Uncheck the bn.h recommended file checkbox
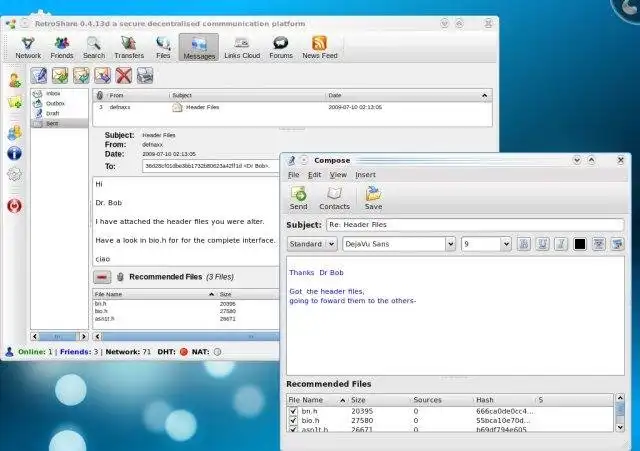Screen dimensions: 640x451 coord(293,411)
